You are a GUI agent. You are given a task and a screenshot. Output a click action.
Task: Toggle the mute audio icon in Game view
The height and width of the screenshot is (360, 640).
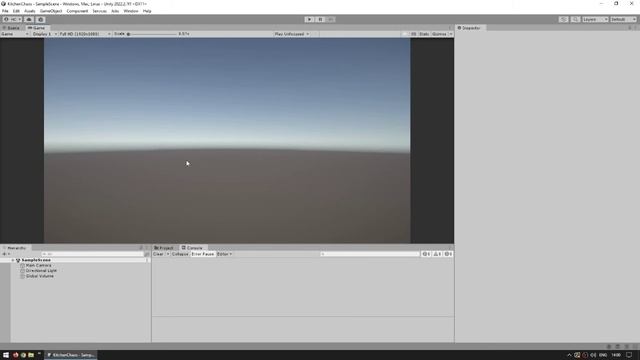(404, 34)
